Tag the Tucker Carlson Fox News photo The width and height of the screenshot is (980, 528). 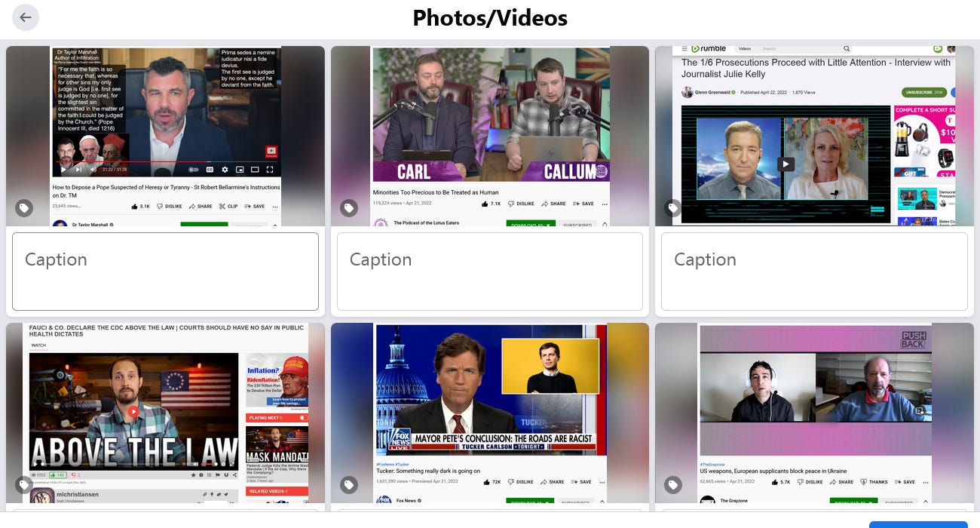pos(348,485)
